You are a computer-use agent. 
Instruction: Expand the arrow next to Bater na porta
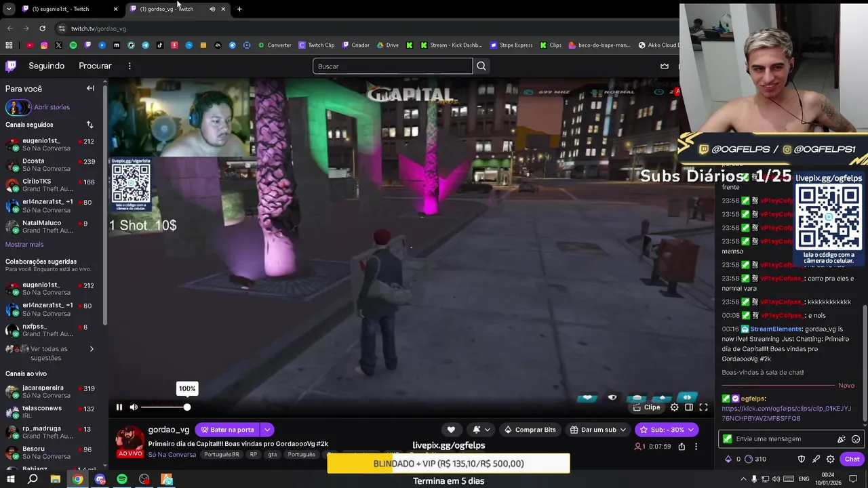[268, 430]
